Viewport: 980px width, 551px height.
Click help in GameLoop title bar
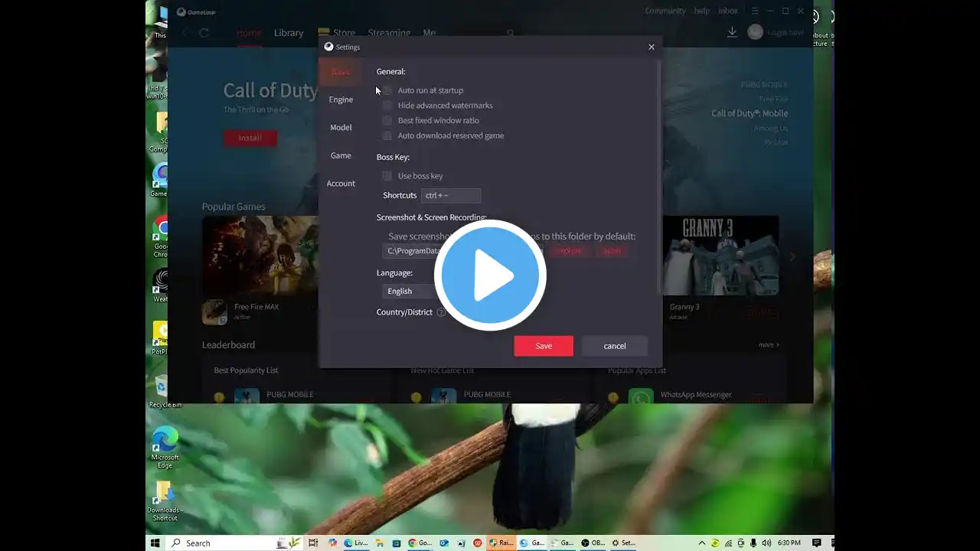coord(701,11)
